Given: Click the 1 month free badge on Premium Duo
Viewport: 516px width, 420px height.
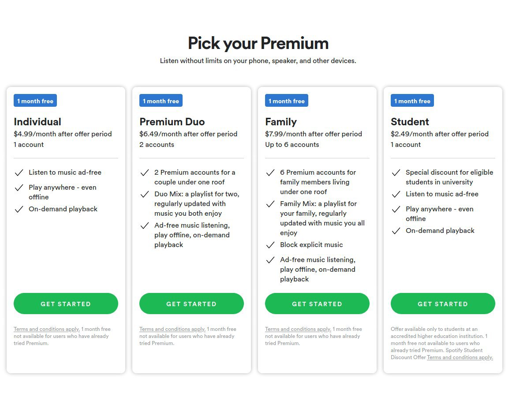Looking at the screenshot, I should [x=161, y=101].
